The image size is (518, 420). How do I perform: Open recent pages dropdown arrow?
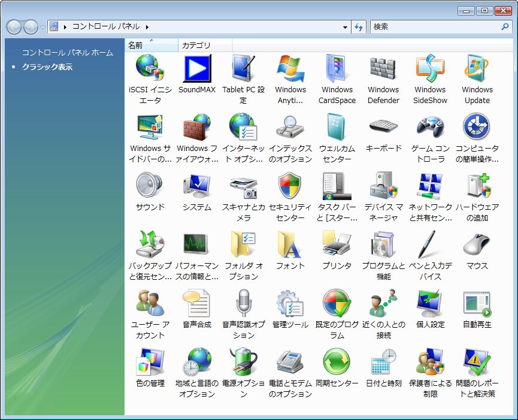tap(43, 28)
